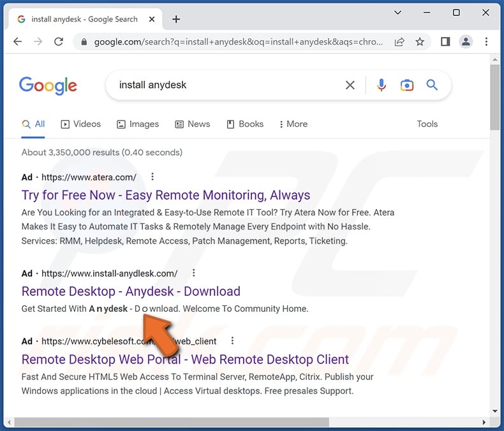Minimize the Chrome window
Image resolution: width=504 pixels, height=431 pixels.
pos(427,13)
